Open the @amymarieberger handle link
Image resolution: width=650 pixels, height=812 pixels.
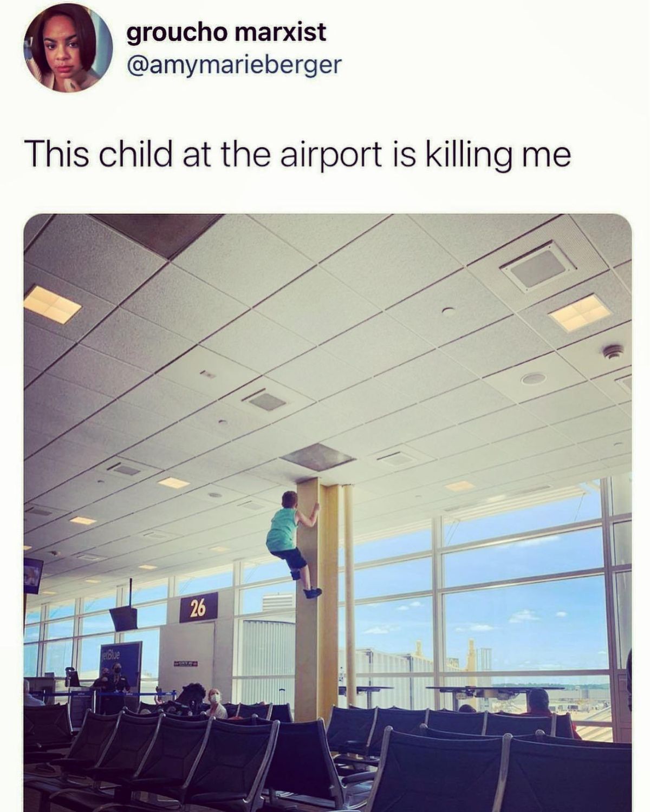(x=234, y=66)
